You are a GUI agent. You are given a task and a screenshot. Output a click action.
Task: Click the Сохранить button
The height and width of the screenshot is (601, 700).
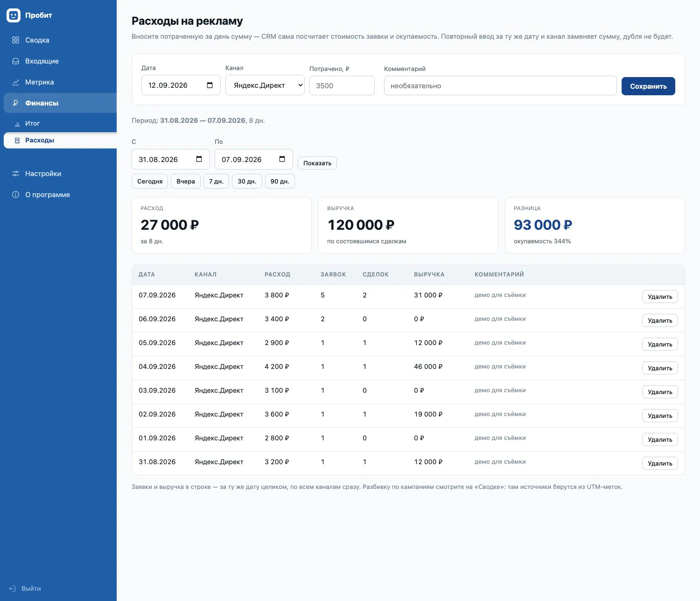pos(648,86)
